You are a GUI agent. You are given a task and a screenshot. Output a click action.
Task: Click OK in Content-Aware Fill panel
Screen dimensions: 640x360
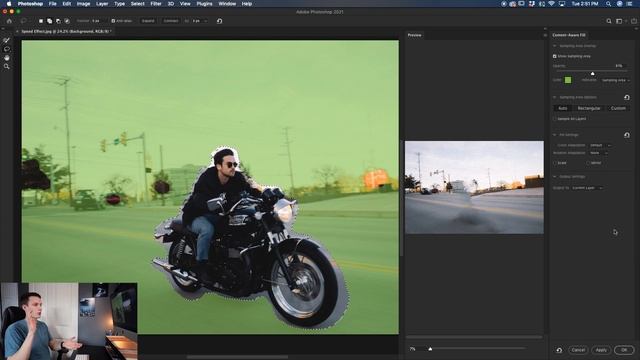(x=624, y=350)
